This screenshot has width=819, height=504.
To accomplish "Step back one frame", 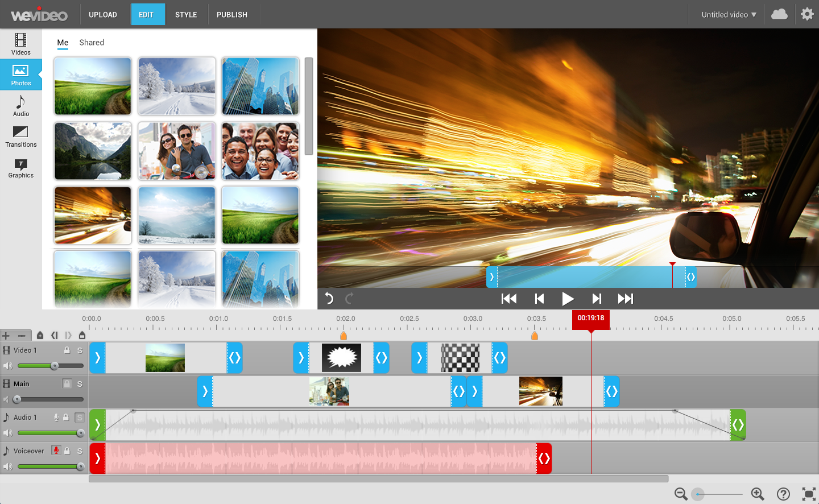I will pos(540,299).
